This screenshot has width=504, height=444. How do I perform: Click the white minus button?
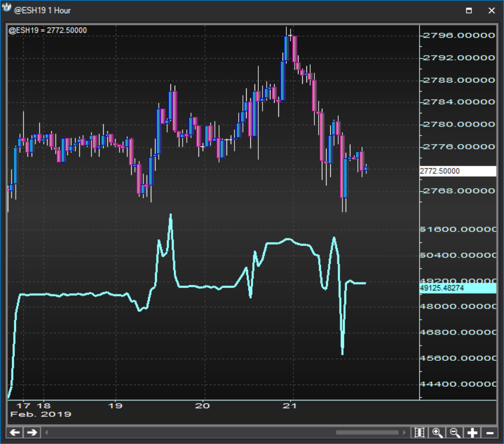coord(490,432)
